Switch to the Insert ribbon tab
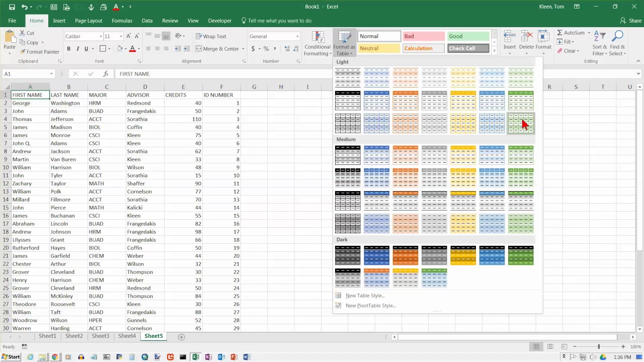 point(59,21)
